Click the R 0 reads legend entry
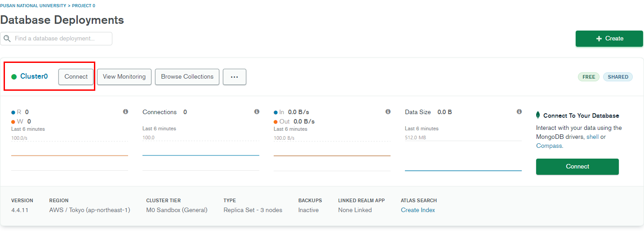 click(x=20, y=112)
